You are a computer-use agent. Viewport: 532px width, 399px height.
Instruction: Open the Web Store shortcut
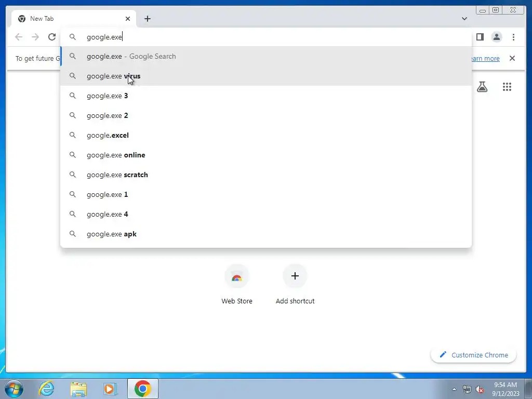tap(237, 285)
